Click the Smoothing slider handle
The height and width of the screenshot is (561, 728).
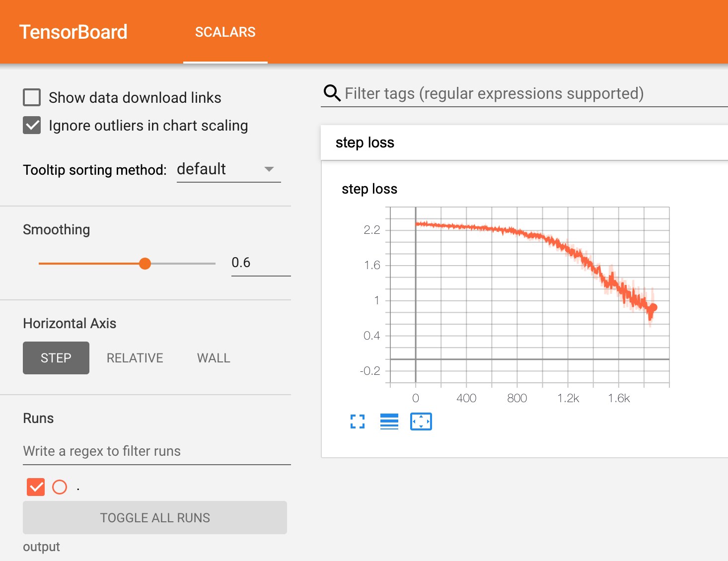click(145, 264)
